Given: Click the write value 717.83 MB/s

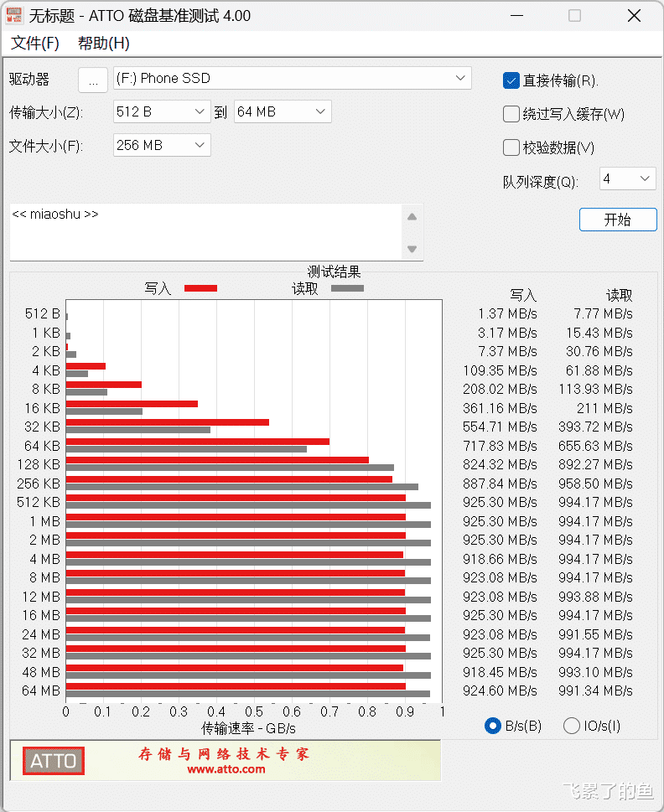Looking at the screenshot, I should tap(500, 446).
